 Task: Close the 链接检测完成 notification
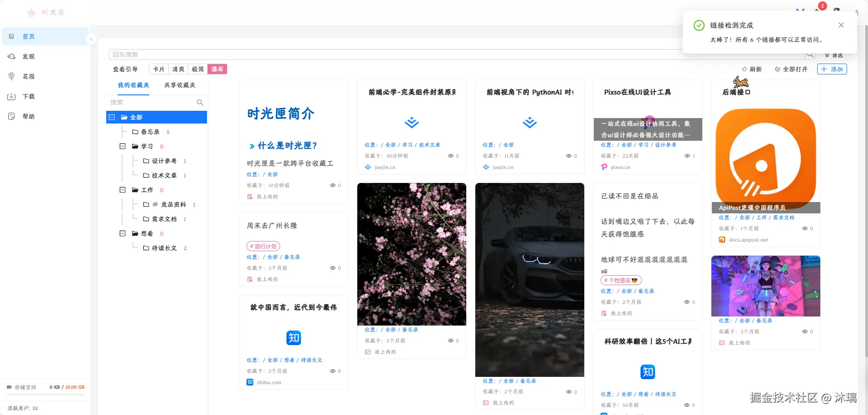click(x=841, y=25)
